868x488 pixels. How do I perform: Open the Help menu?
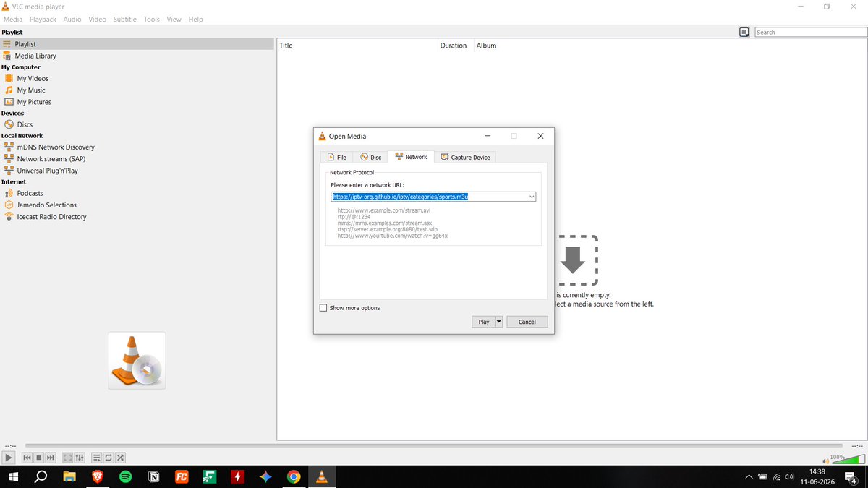[x=196, y=20]
